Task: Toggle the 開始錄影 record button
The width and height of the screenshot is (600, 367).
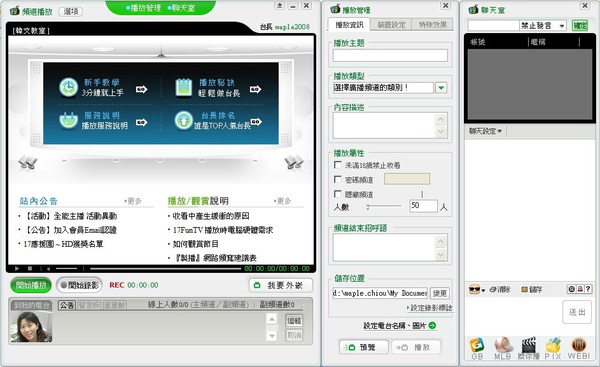Action: click(80, 285)
